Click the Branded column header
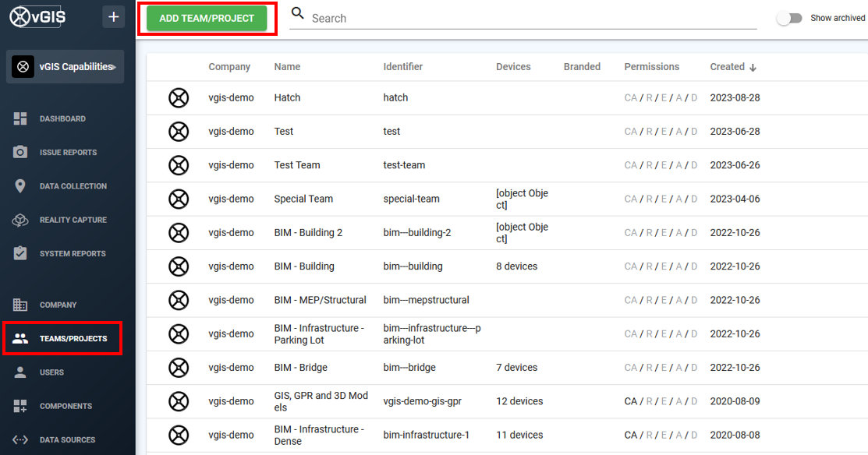The image size is (868, 455). [x=582, y=66]
